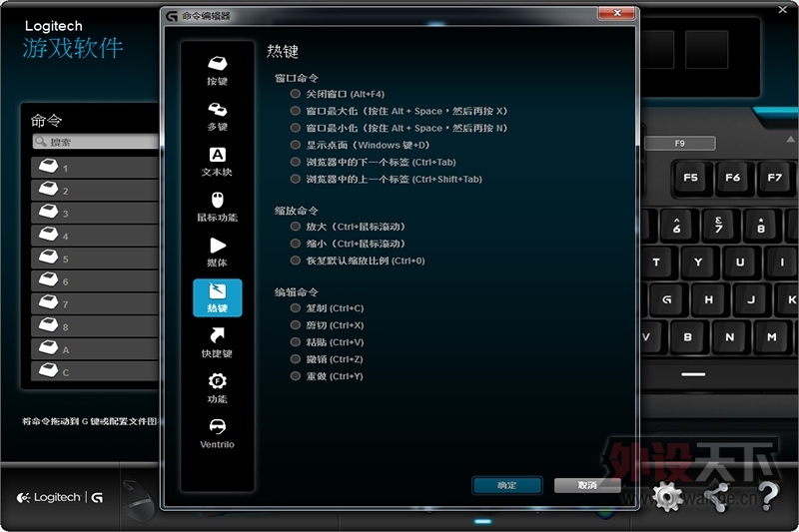Image resolution: width=799 pixels, height=532 pixels.
Task: Select the 快捷键 (Shortcut) arrow icon
Action: coord(217,336)
